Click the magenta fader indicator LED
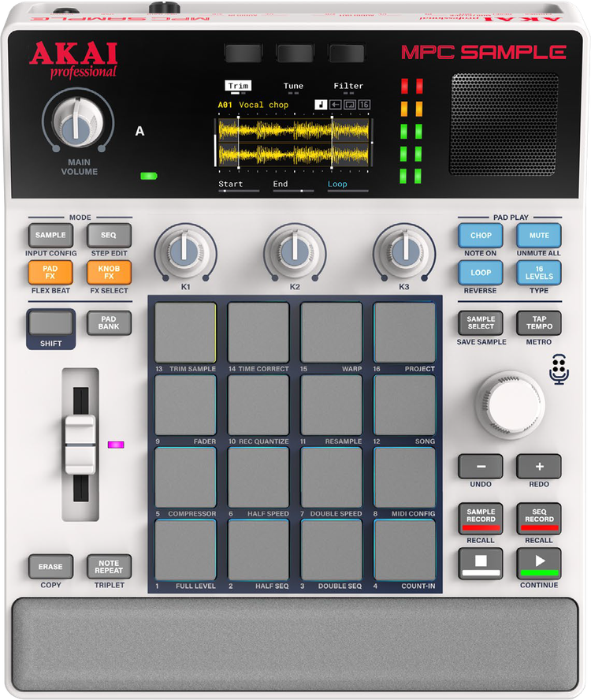Image resolution: width=591 pixels, height=700 pixels. (x=116, y=445)
